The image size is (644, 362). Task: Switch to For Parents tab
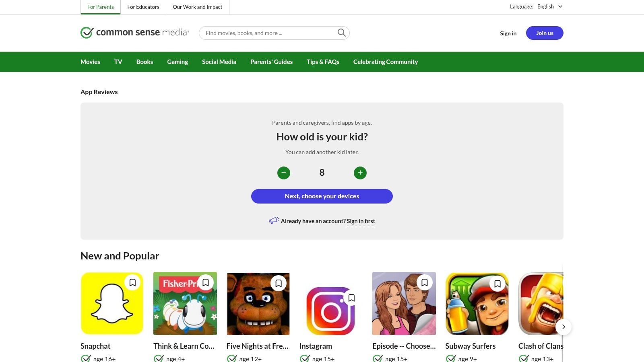101,7
